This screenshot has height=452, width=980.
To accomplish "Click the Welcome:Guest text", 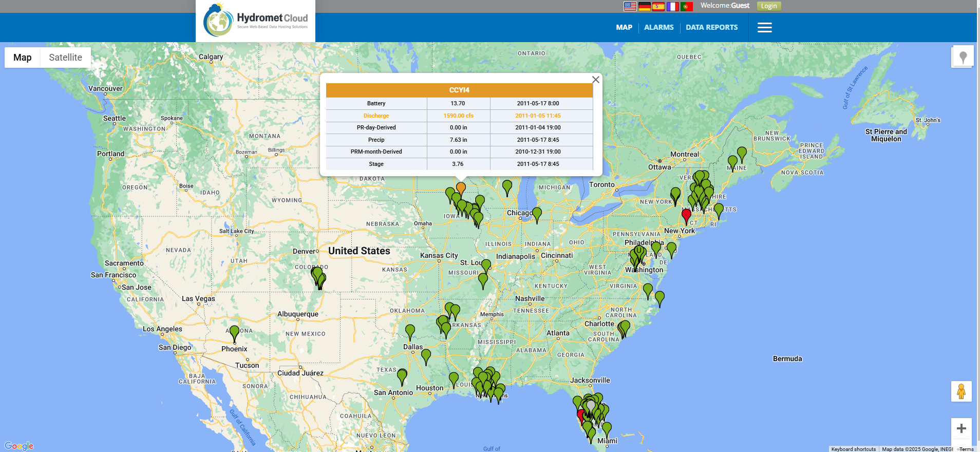I will coord(725,6).
